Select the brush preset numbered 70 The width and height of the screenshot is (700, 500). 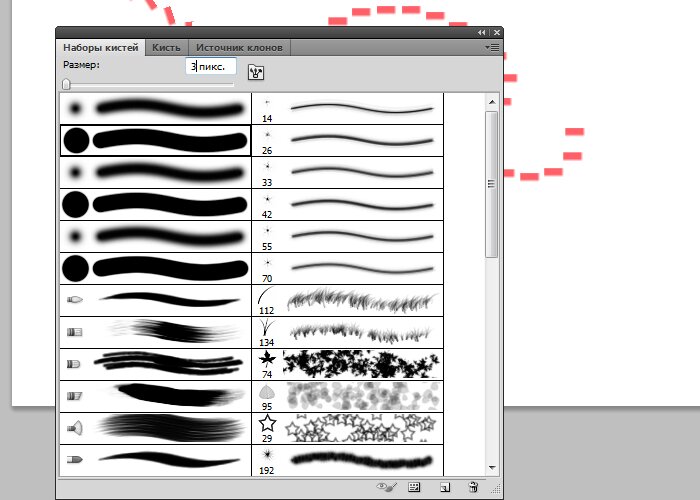(x=348, y=268)
